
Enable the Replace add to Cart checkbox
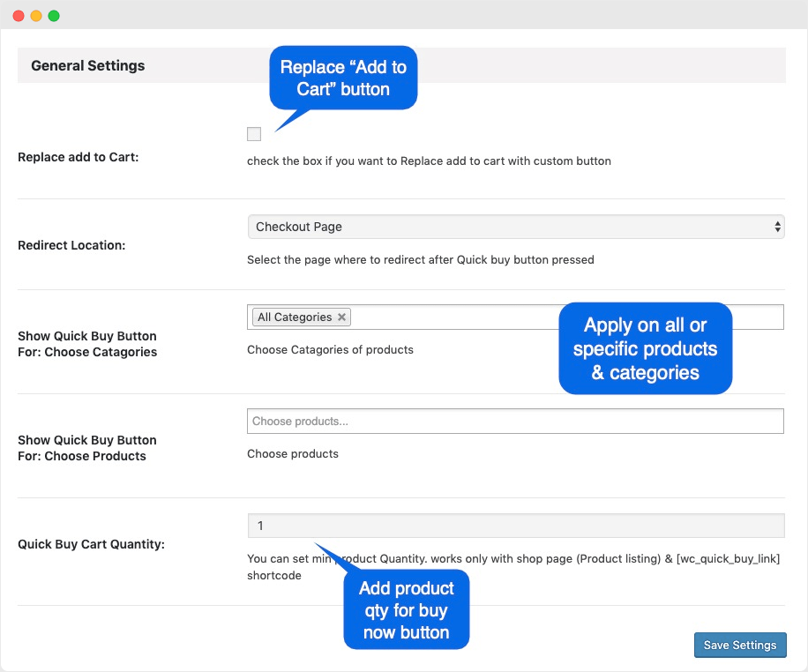coord(254,134)
